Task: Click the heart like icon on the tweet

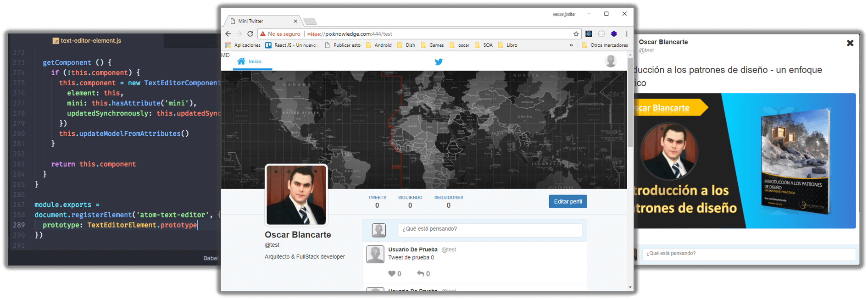Action: tap(391, 274)
